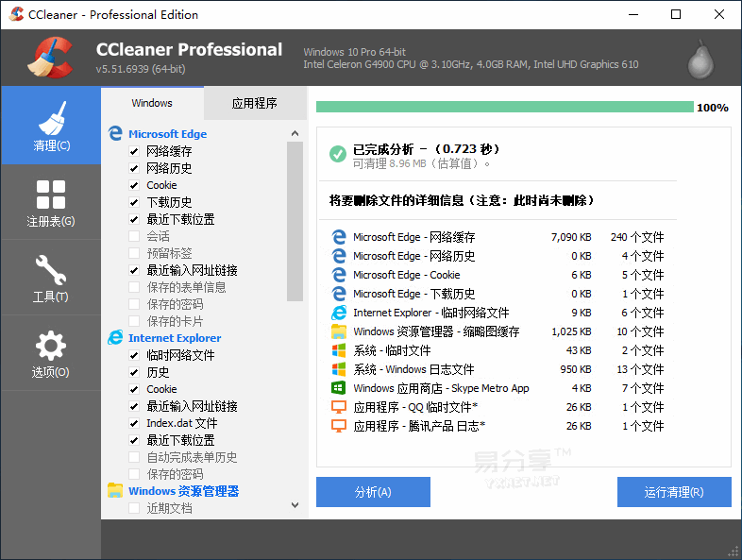Screen dimensions: 742x560
Task: Click folder icon of 缩略图缓存 result row
Action: coord(339,331)
